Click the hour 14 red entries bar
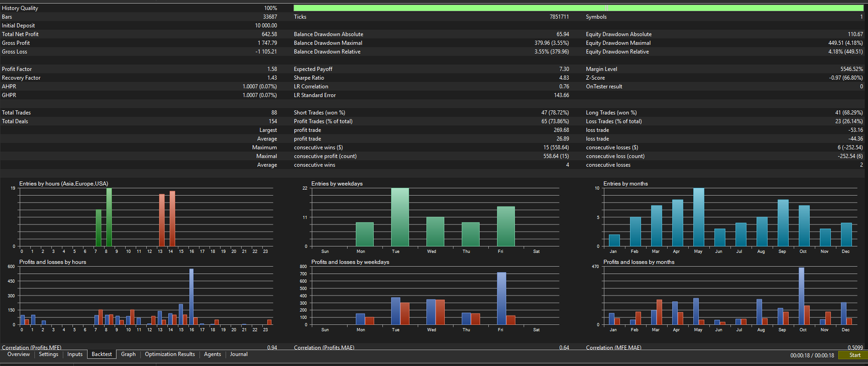The image size is (868, 366). coord(173,219)
